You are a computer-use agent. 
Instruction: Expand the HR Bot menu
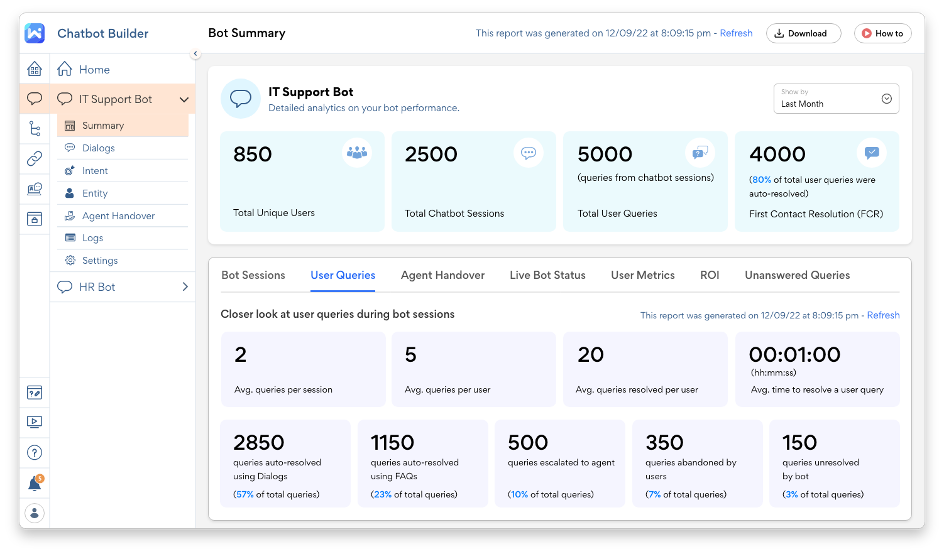point(185,287)
